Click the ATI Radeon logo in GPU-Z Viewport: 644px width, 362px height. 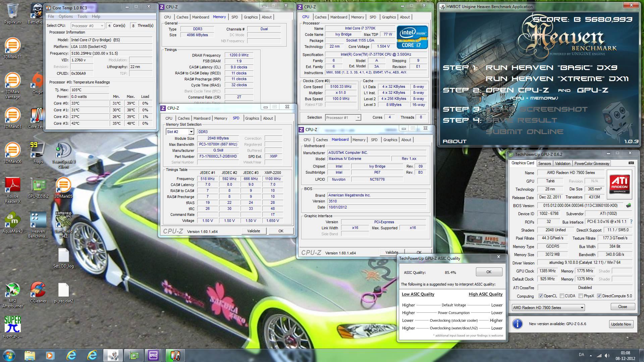[620, 184]
